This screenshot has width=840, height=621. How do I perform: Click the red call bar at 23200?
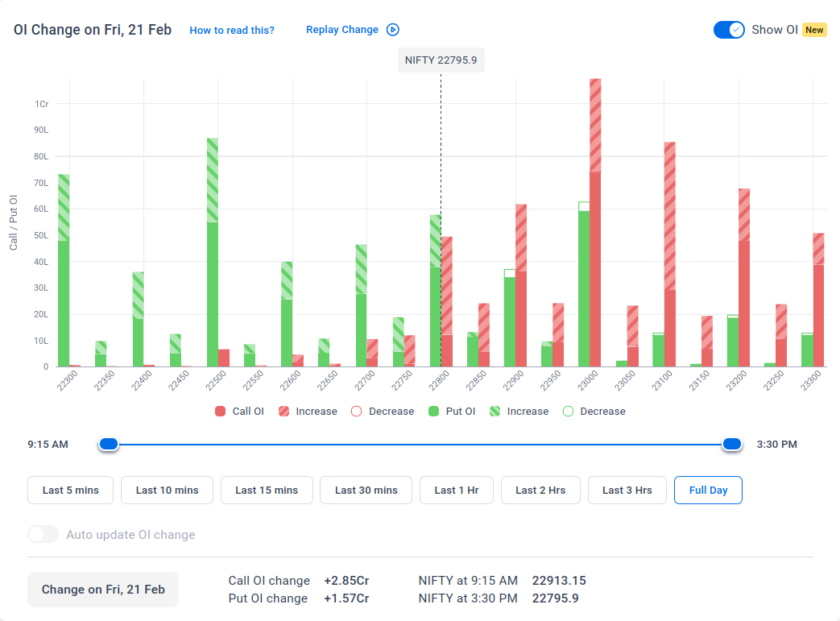click(x=744, y=278)
